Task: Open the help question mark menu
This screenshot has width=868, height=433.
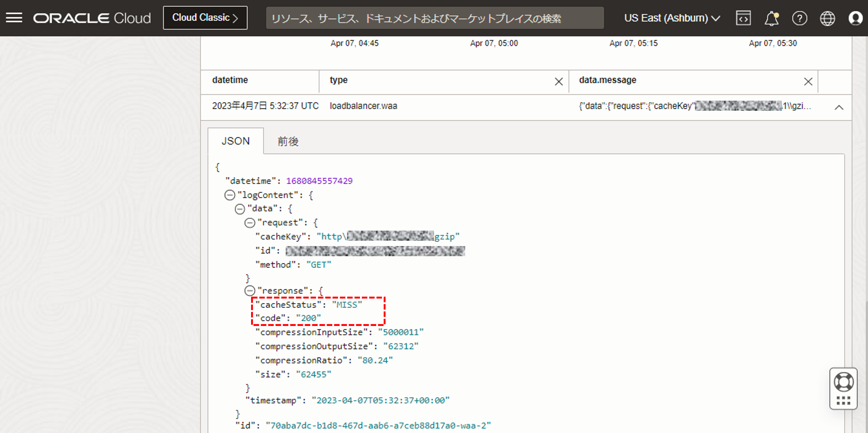Action: click(x=799, y=18)
